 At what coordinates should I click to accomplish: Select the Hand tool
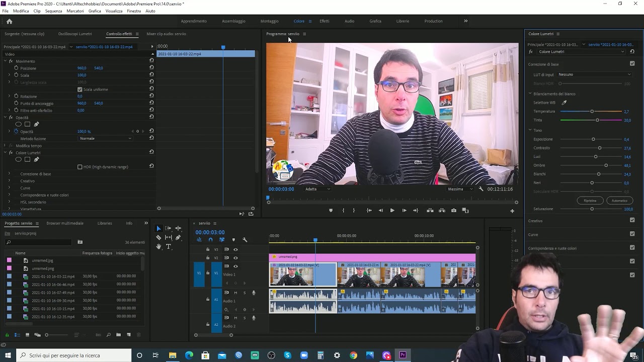coord(158,246)
